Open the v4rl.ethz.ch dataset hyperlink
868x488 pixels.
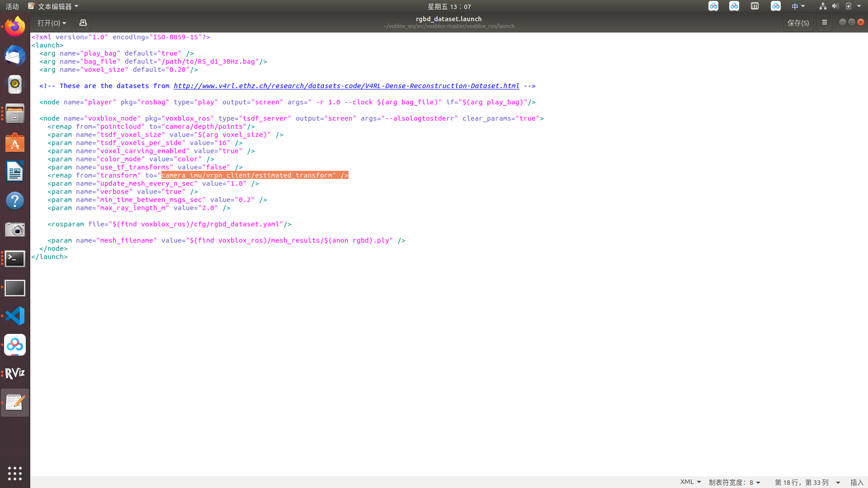click(346, 86)
